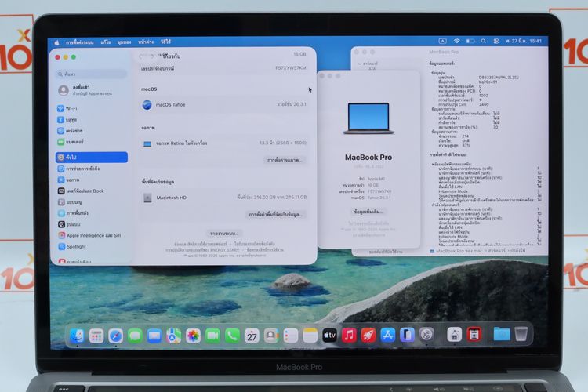Open System Settings gear icon in the Dock
The height and width of the screenshot is (392, 588).
[426, 335]
